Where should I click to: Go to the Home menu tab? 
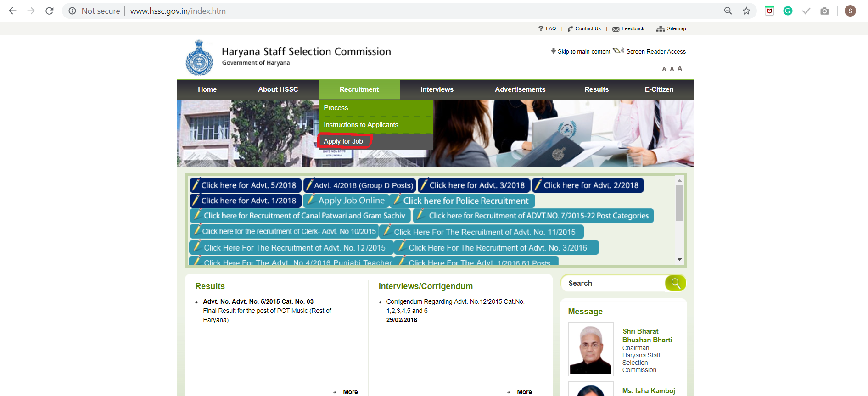207,89
